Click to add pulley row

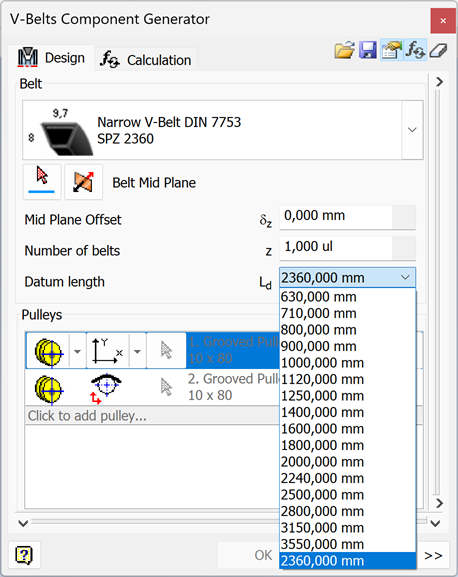(152, 416)
